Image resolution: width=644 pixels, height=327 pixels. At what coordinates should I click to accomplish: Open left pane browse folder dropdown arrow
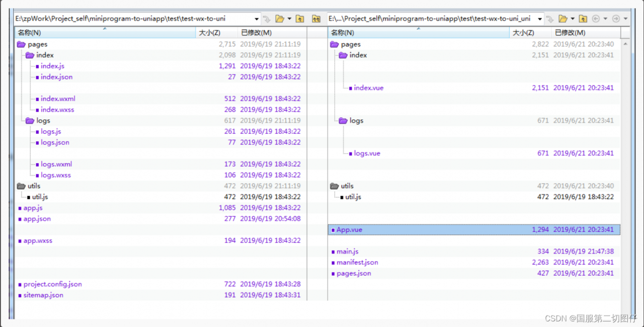click(x=289, y=19)
